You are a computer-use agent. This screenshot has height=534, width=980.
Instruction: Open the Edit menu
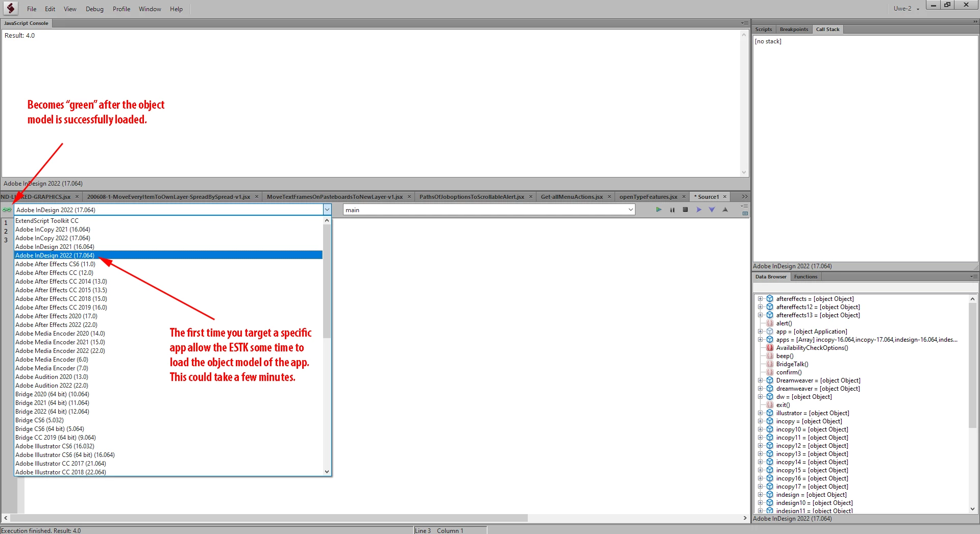tap(50, 9)
